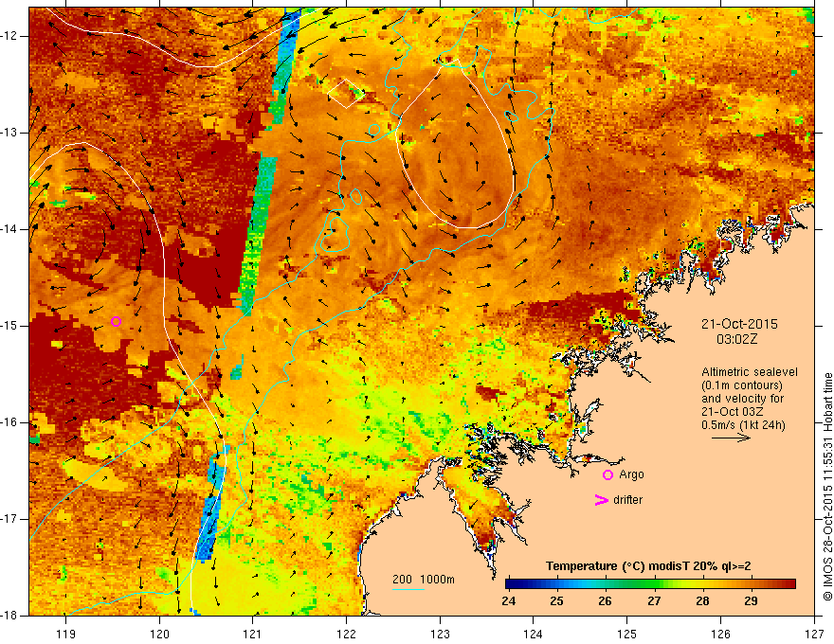This screenshot has height=644, width=834.
Task: Click the color bar tick label '26'
Action: point(606,601)
